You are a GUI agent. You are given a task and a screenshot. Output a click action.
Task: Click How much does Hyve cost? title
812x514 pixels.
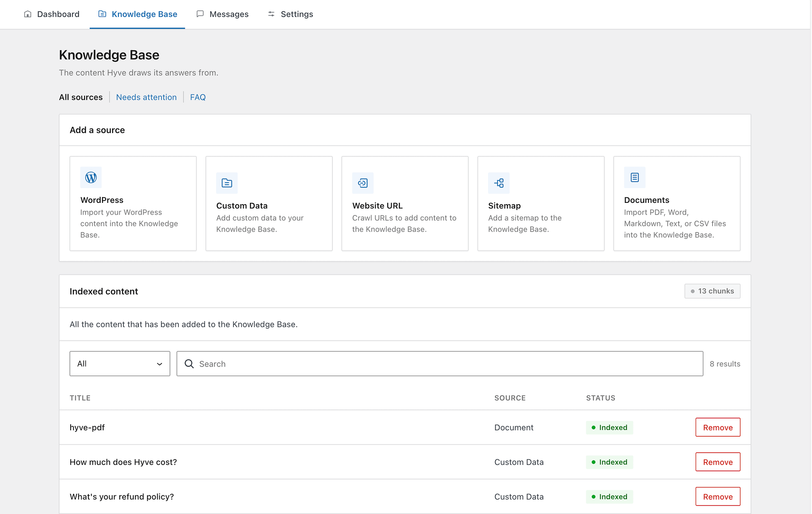(x=123, y=462)
